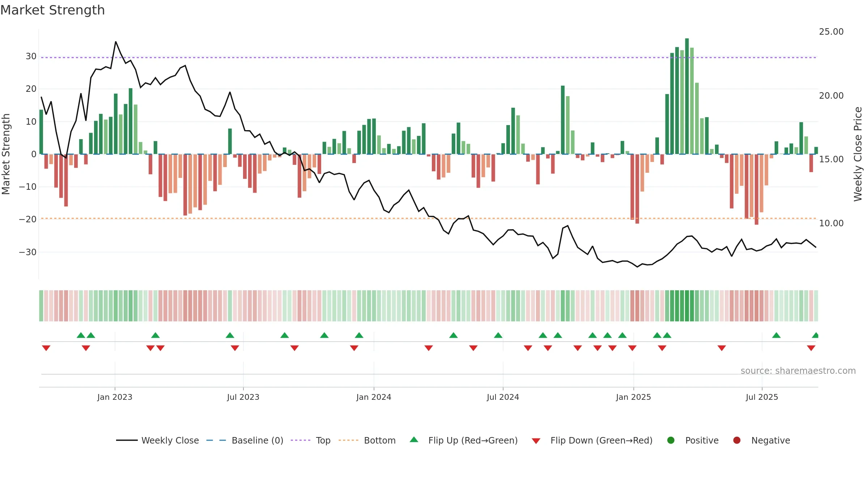The height and width of the screenshot is (488, 868).
Task: Click the green triangle icon in legend
Action: click(x=414, y=440)
